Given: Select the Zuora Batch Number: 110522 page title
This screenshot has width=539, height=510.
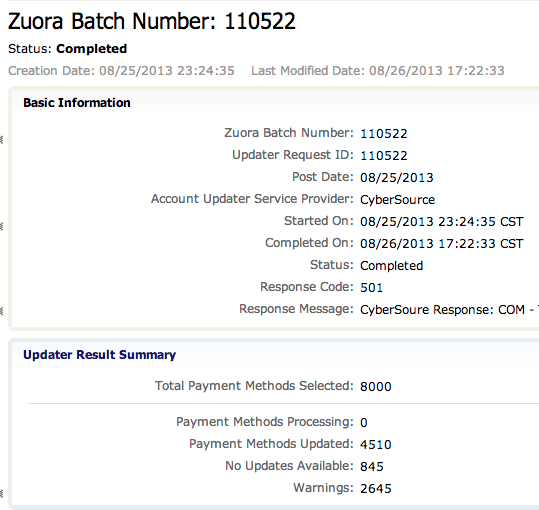Looking at the screenshot, I should coord(152,21).
